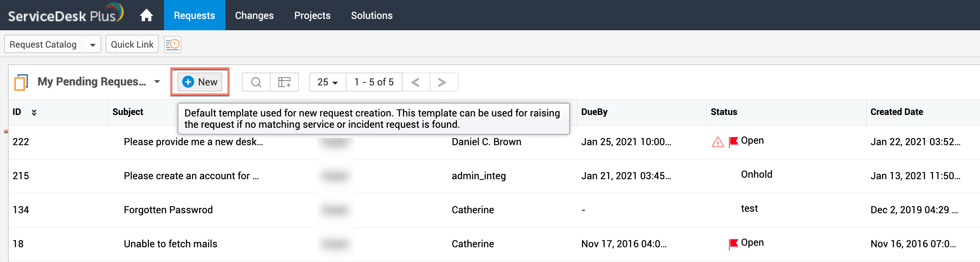The width and height of the screenshot is (980, 262).
Task: Click the search magnifier icon
Action: click(256, 82)
